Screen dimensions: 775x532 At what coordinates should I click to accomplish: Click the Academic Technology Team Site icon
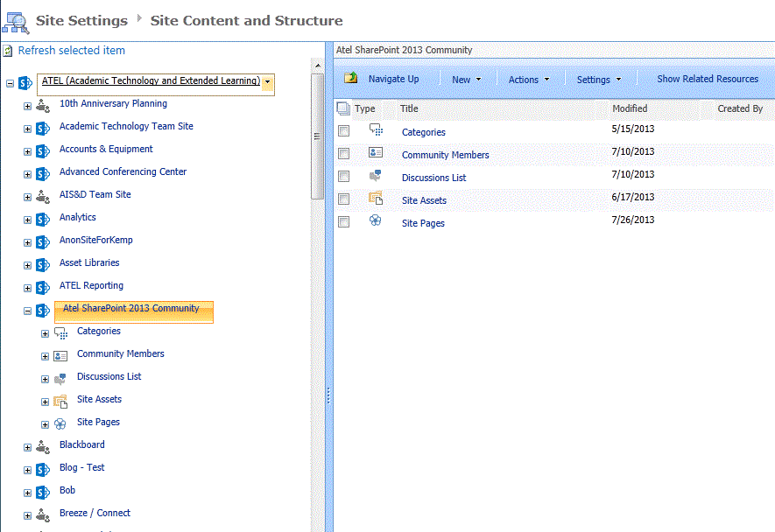(x=43, y=129)
